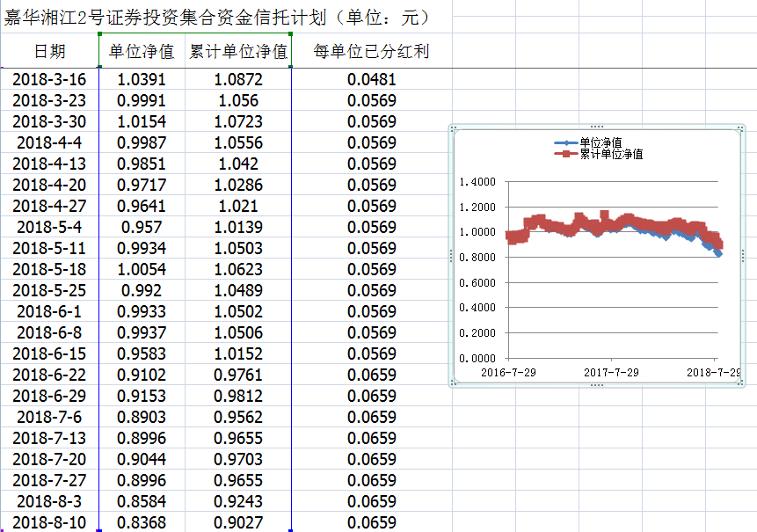Screen dimensions: 757x532
Task: Click the date cell 2018-4-20
Action: tap(49, 185)
